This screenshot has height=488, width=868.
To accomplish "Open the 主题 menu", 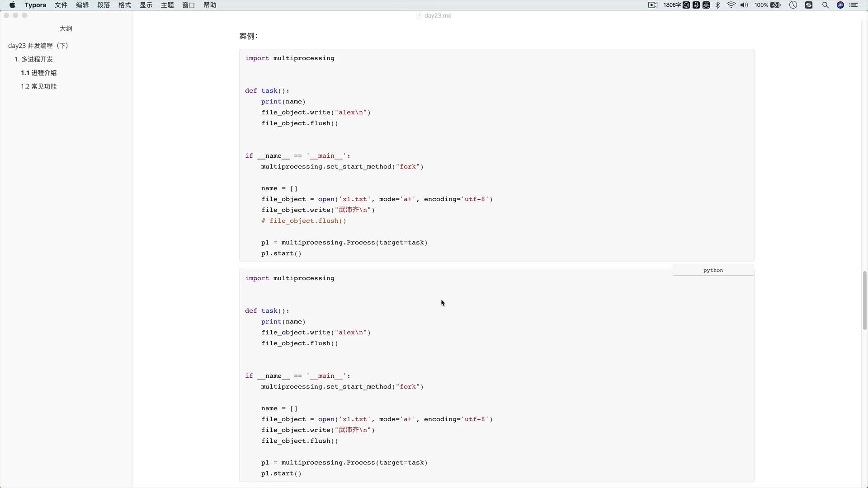I will coord(167,5).
